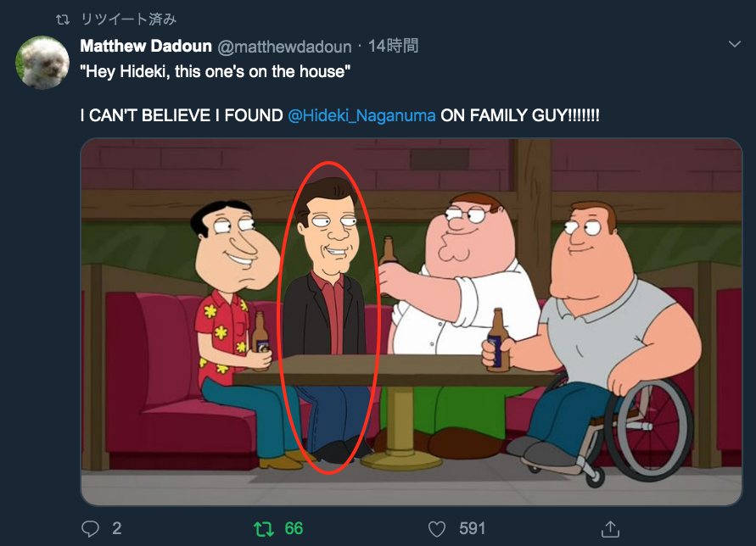Click the like count 591
Screen dimensions: 756x546
472,529
